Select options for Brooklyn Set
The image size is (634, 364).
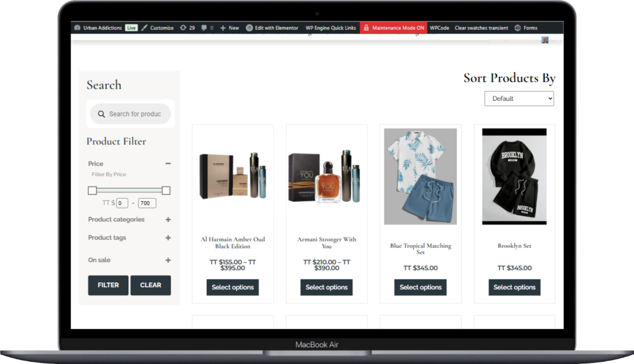(x=514, y=287)
